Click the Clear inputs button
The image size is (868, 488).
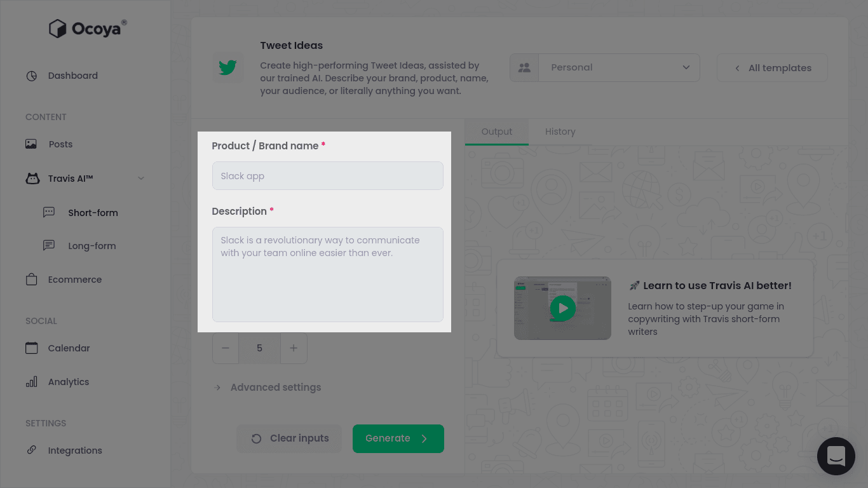(289, 438)
